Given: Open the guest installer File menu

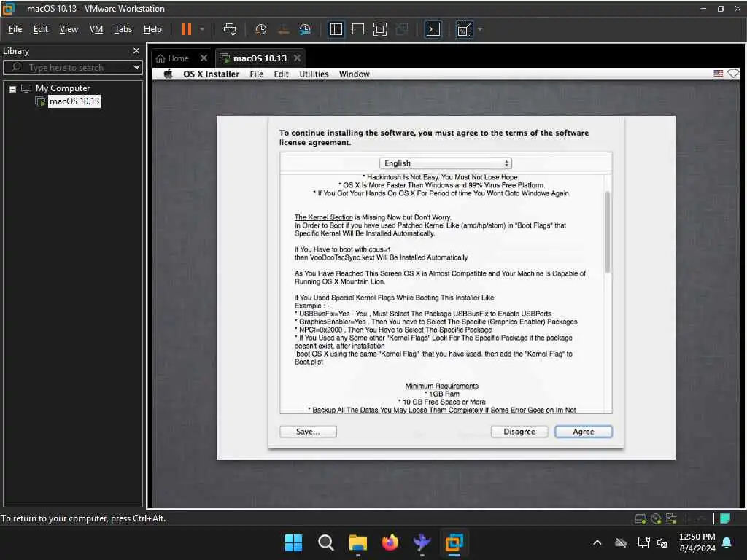Looking at the screenshot, I should pos(256,74).
